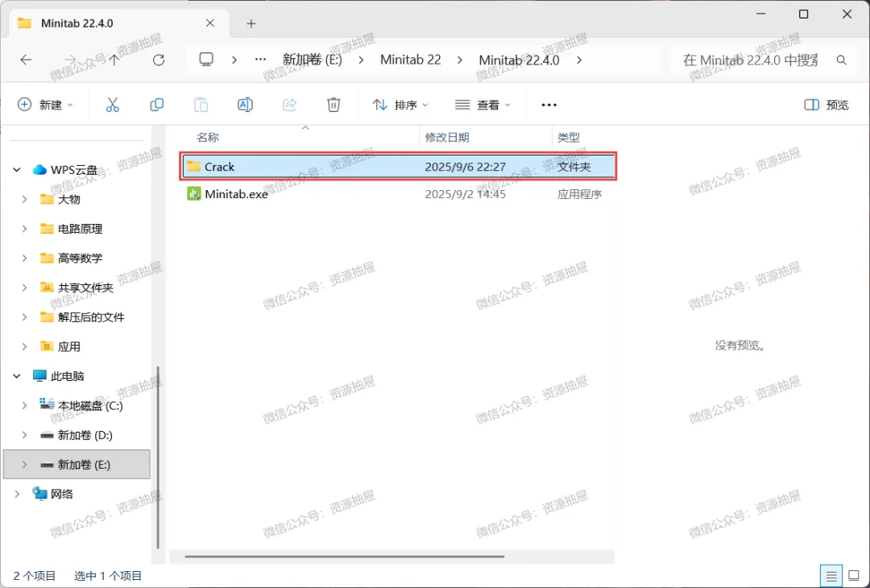Select 本地磁盘 (C:) drive

[90, 405]
